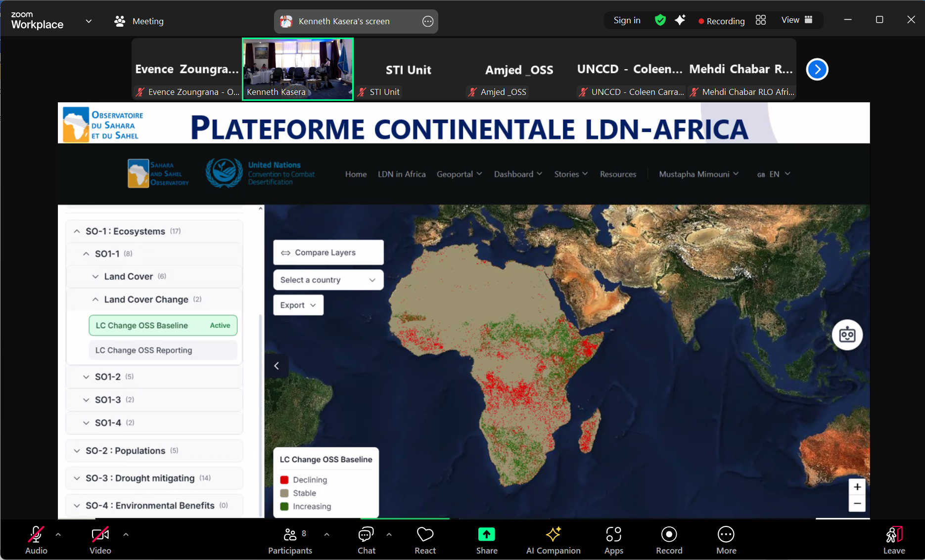Viewport: 925px width, 560px height.
Task: Expand SO-2 : Populations section
Action: tap(154, 451)
